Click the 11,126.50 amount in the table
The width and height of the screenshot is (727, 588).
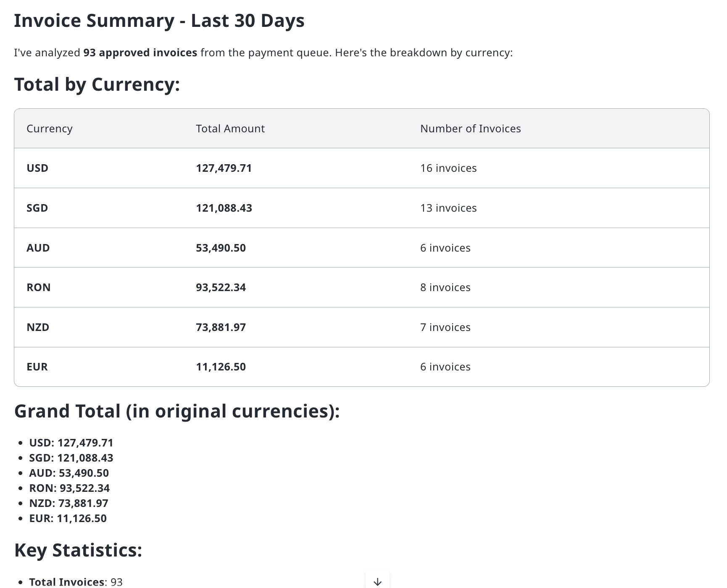(x=221, y=367)
